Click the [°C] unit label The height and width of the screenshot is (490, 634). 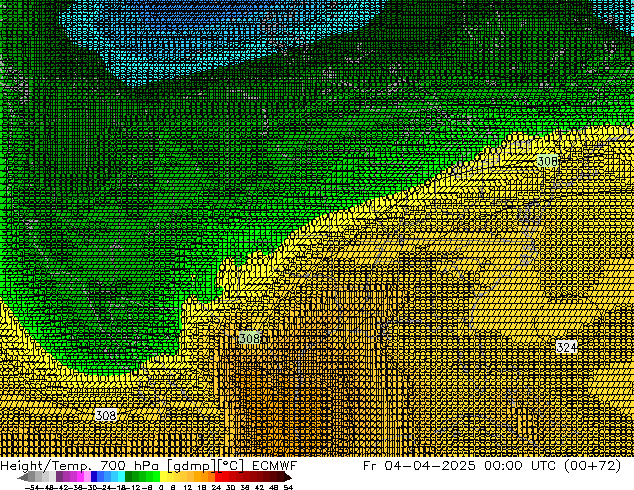point(231,466)
